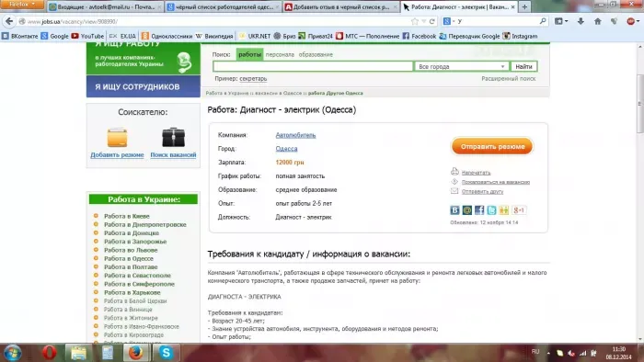Image resolution: width=644 pixels, height=362 pixels.
Task: Click the Найти search button
Action: [523, 66]
